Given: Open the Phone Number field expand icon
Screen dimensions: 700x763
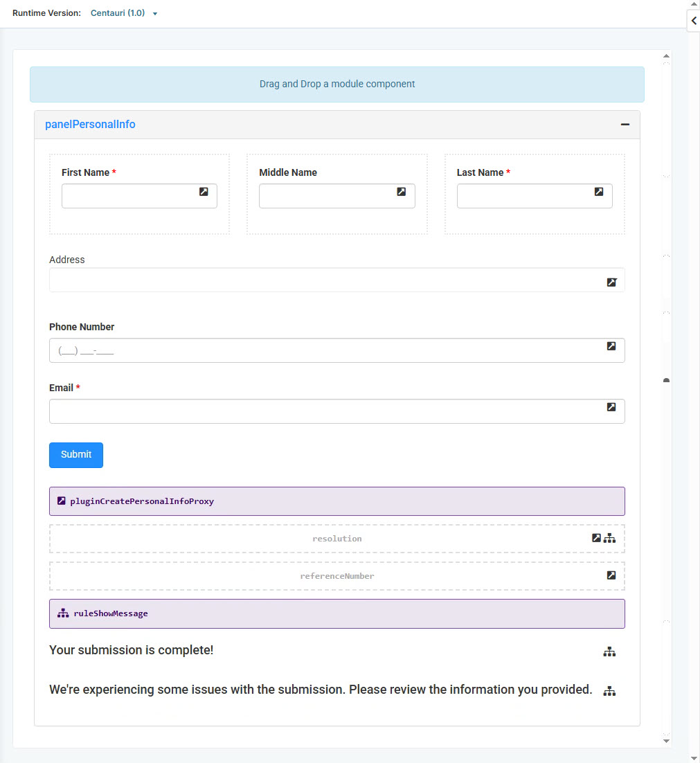Looking at the screenshot, I should [x=611, y=346].
